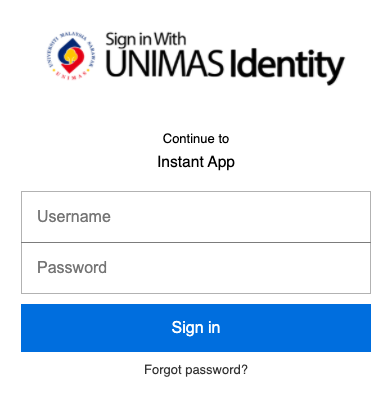Click the Username placeholder text
390x396 pixels.
(74, 217)
